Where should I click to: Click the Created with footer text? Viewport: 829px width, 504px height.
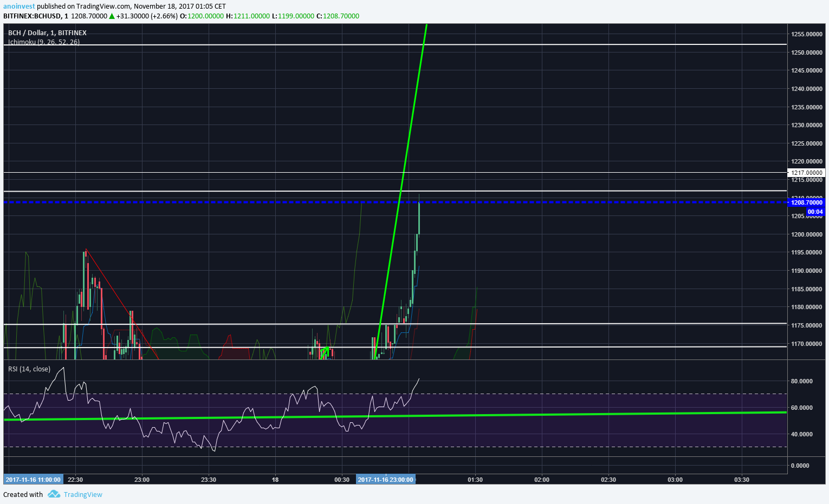pos(23,494)
